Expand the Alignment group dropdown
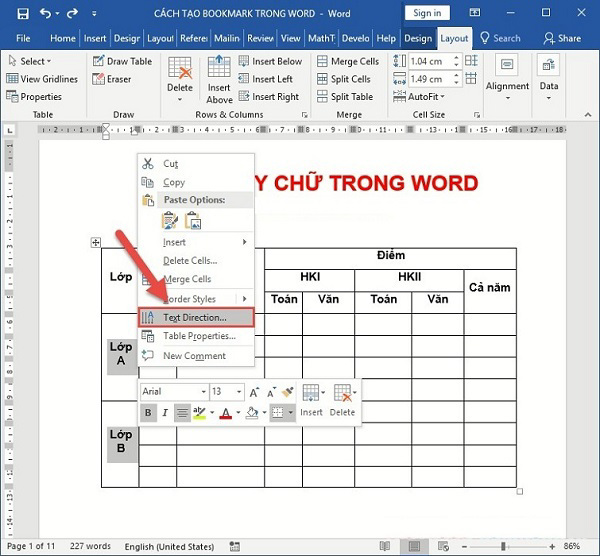This screenshot has width=600, height=556. click(x=507, y=78)
